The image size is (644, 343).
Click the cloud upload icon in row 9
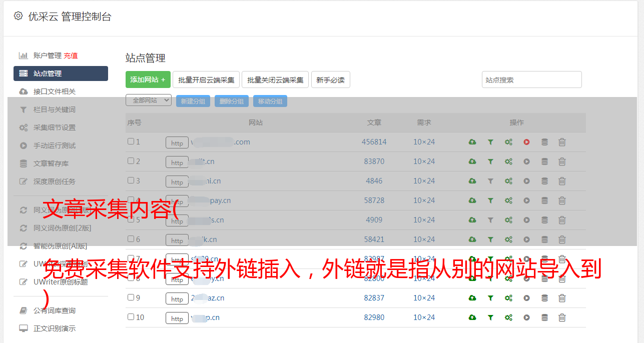[472, 298]
